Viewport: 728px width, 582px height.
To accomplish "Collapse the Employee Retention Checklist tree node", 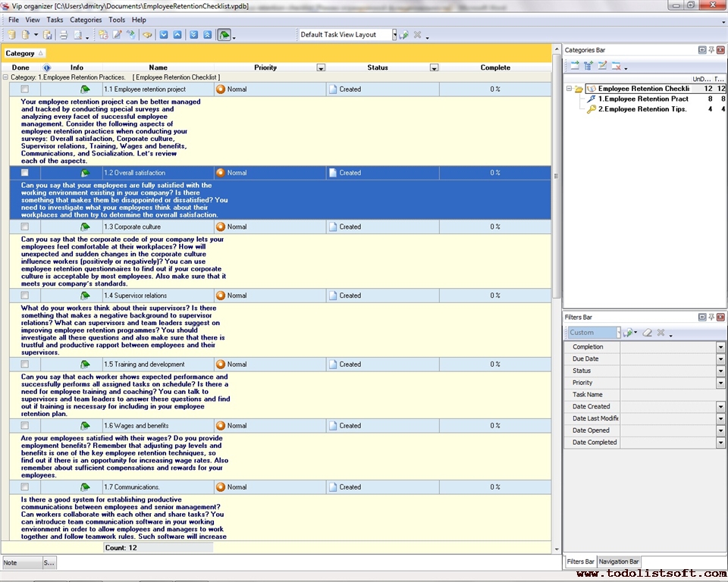I will (569, 89).
